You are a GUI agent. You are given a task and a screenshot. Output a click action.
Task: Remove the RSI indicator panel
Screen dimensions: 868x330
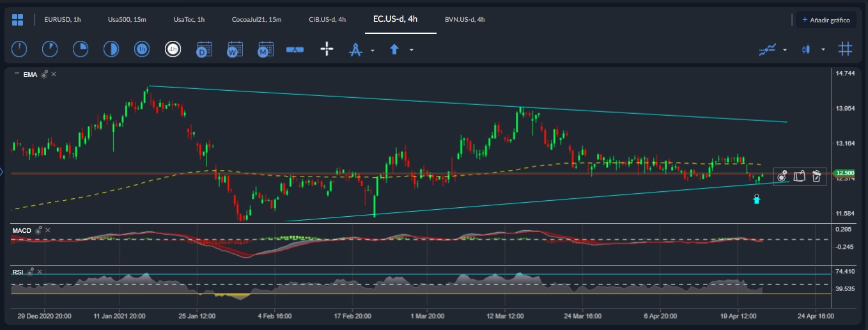(40, 272)
